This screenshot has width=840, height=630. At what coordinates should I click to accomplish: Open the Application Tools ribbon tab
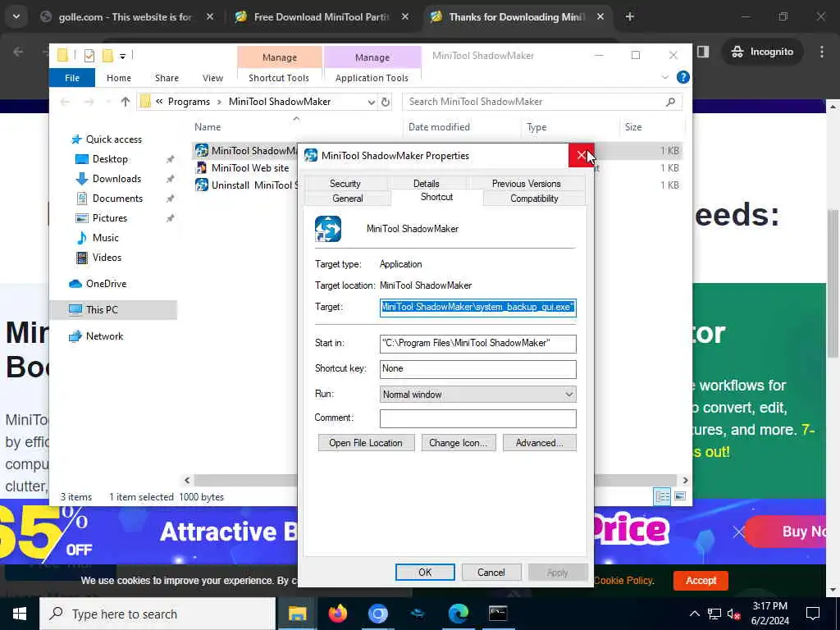pyautogui.click(x=372, y=78)
